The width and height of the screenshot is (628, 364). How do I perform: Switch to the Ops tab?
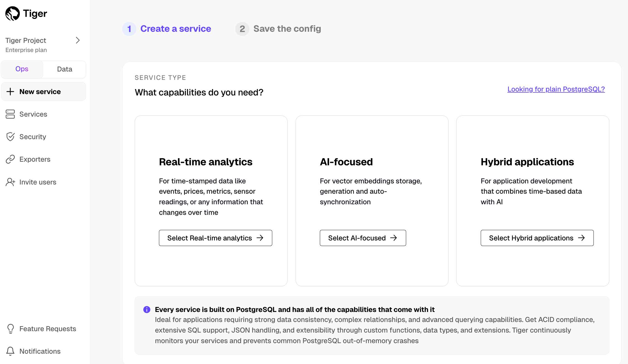(22, 69)
